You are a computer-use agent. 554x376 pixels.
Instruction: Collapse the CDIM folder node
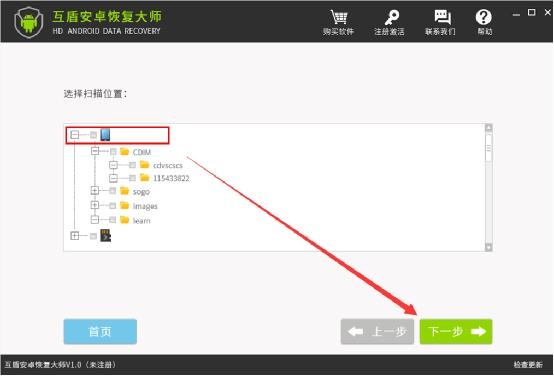(95, 151)
